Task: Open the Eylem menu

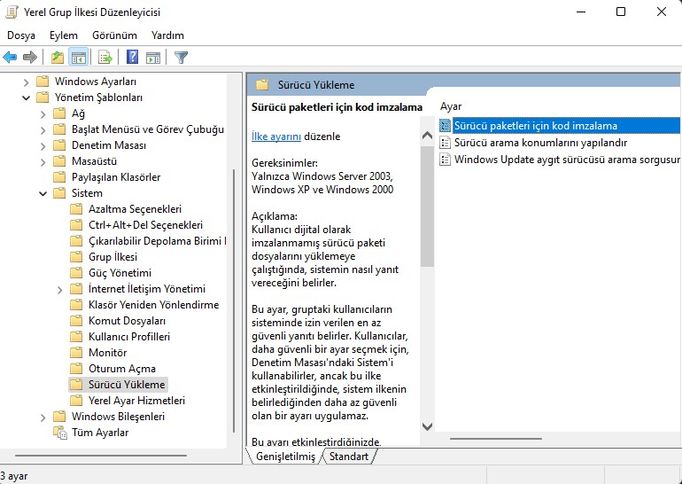Action: tap(63, 35)
